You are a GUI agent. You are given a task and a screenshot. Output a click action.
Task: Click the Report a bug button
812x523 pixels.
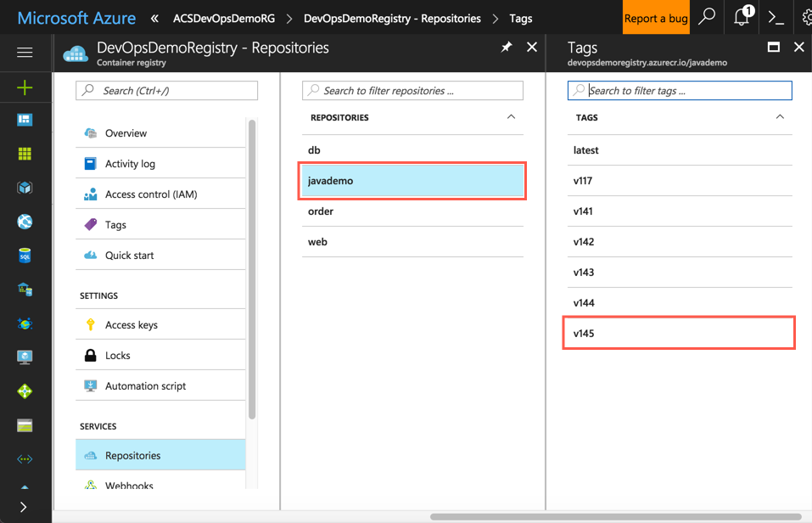656,17
